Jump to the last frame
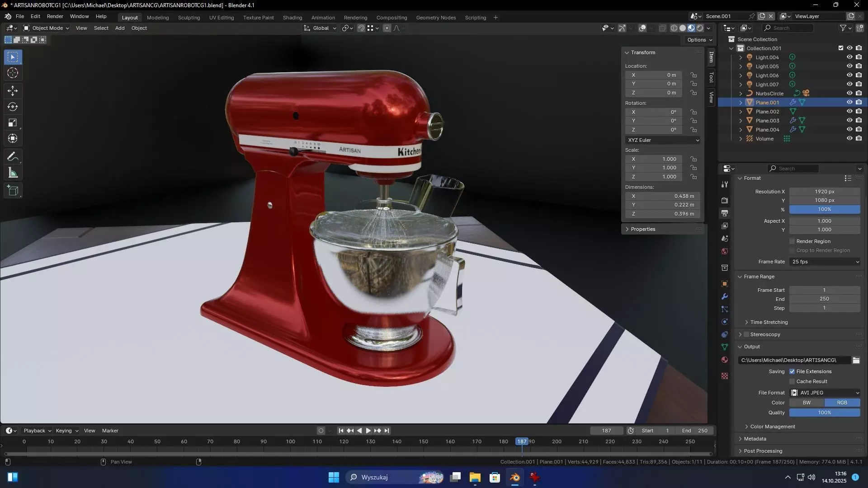 click(387, 431)
